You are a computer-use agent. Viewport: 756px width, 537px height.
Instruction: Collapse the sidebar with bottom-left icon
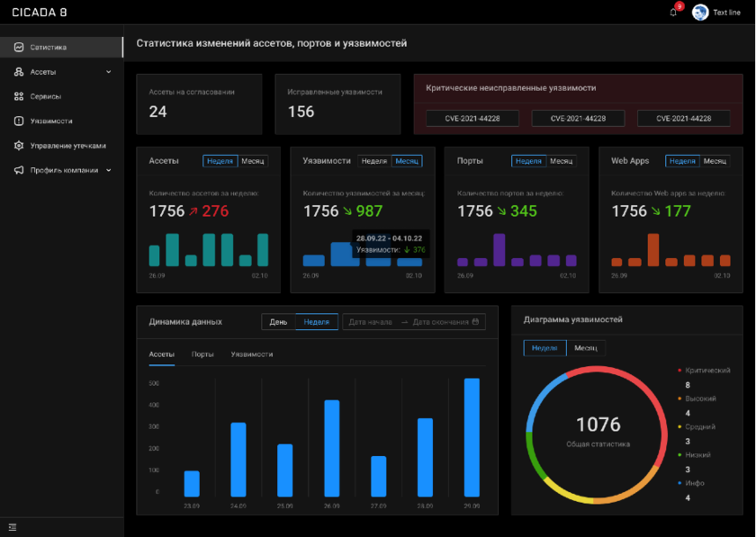coord(13,526)
